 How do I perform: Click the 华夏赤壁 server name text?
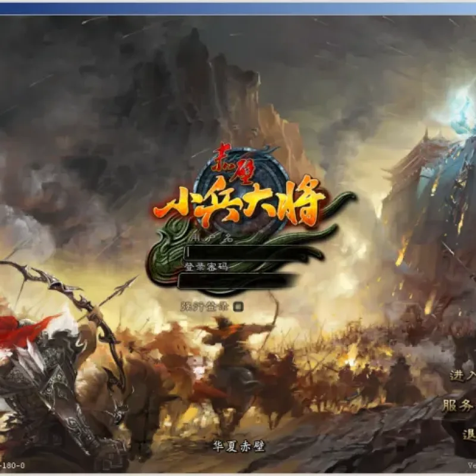[239, 446]
